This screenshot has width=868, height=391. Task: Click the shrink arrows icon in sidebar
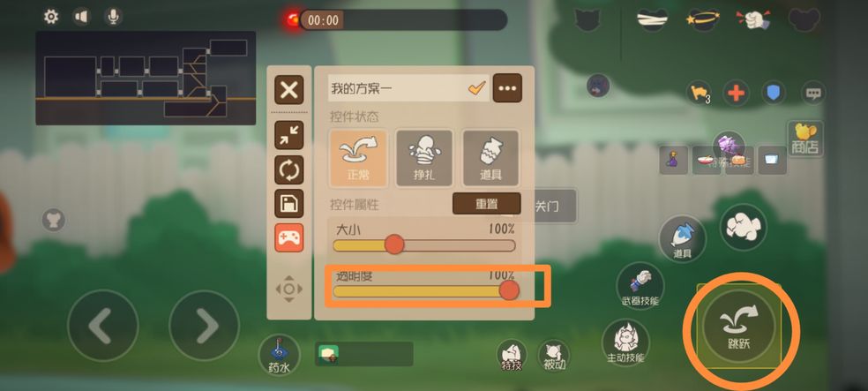click(289, 135)
